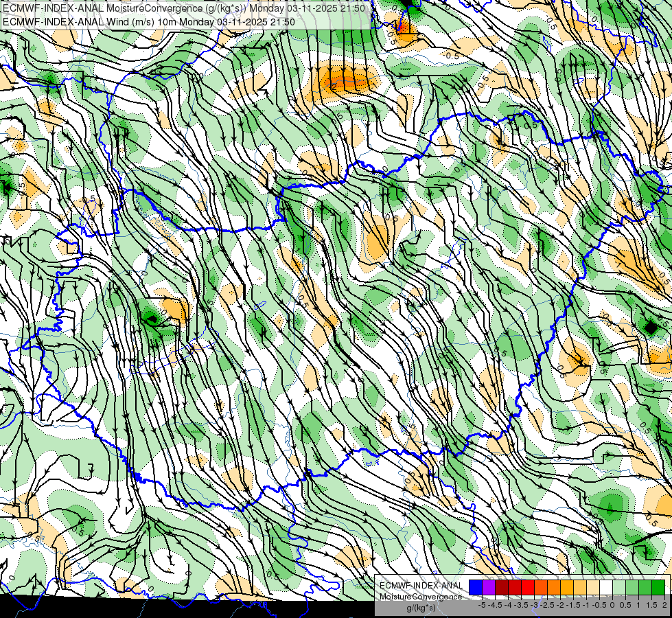
Task: Click the -1 legend tick label
Action: coord(586,605)
